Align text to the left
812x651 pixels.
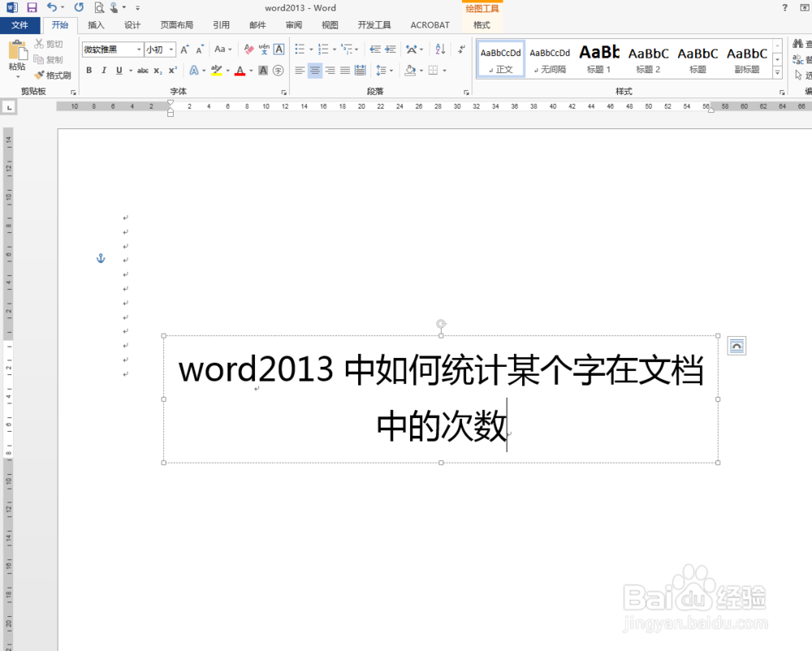pos(300,71)
